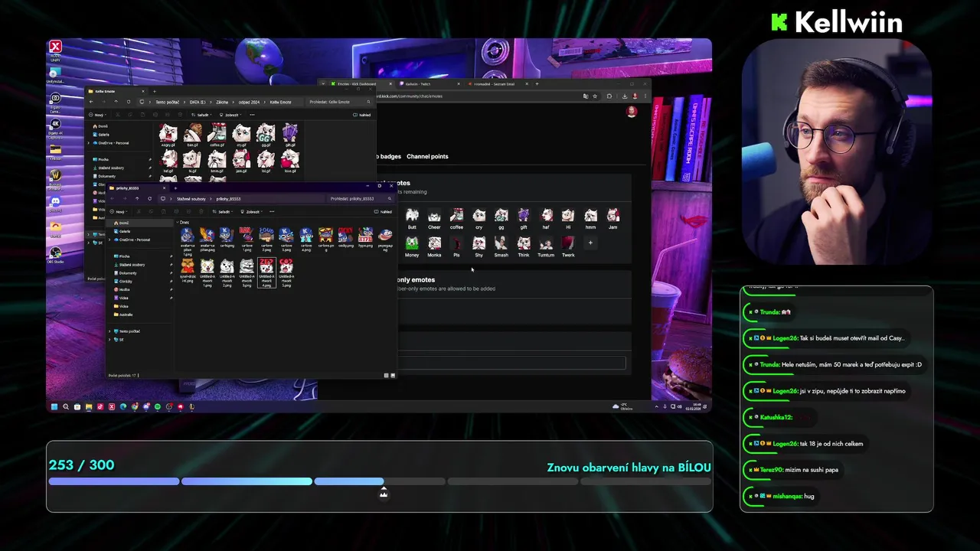Open browser extensions puzzle icon
The height and width of the screenshot is (551, 980).
pyautogui.click(x=609, y=96)
